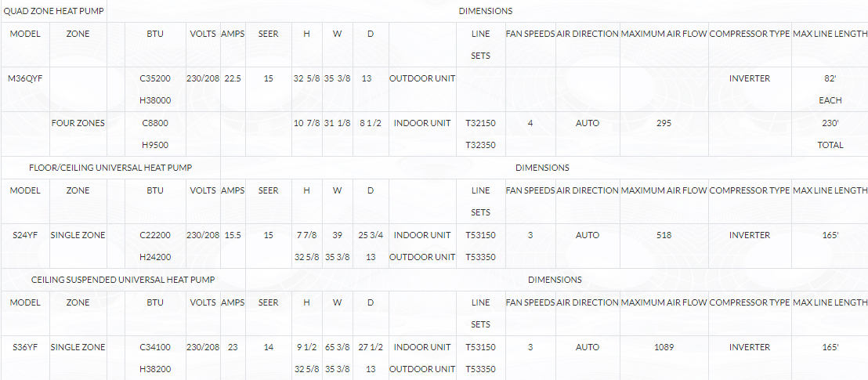This screenshot has height=380, width=868.
Task: Click the first DIMENSIONS header
Action: (x=486, y=11)
